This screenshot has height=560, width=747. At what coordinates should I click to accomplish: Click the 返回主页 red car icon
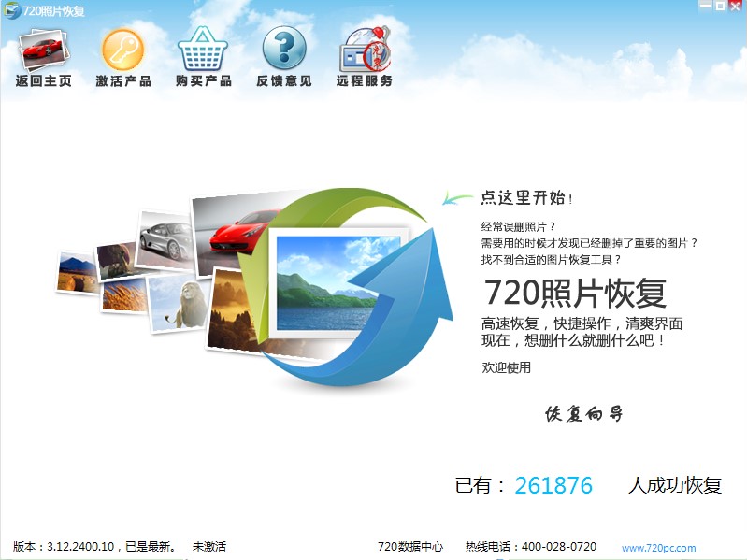tap(44, 50)
